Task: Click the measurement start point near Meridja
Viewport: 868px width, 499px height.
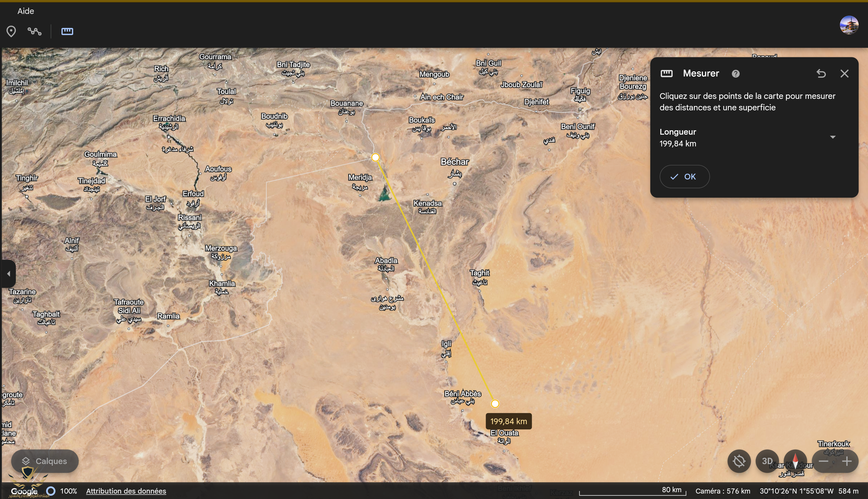Action: point(375,157)
